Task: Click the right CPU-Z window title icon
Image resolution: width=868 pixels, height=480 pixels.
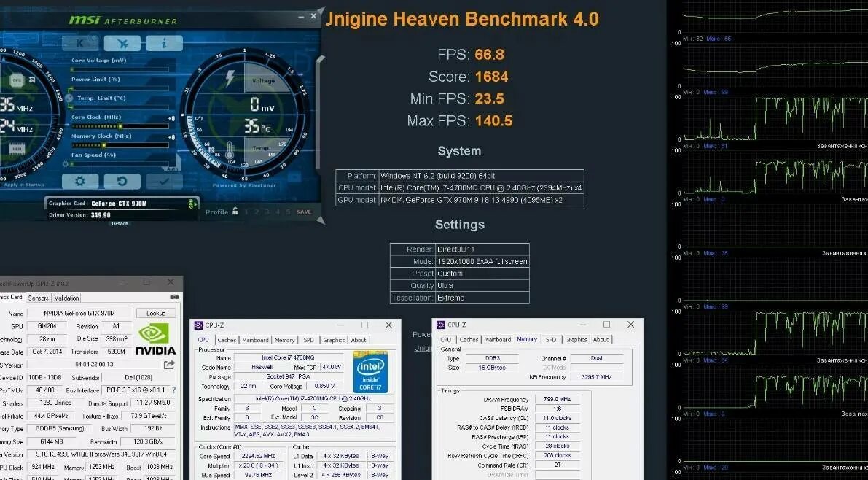Action: point(441,325)
